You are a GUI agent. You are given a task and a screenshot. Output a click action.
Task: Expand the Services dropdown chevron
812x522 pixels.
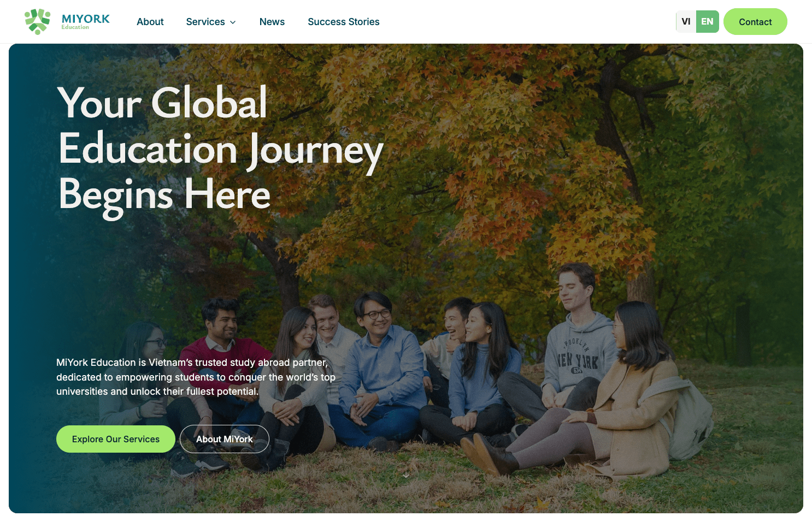(x=233, y=22)
